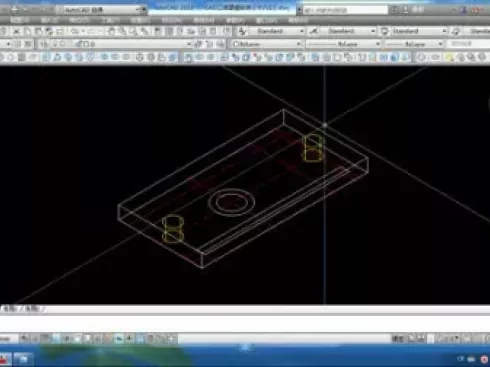Click the 模型 model space status button
The height and width of the screenshot is (367, 490).
coord(398,339)
